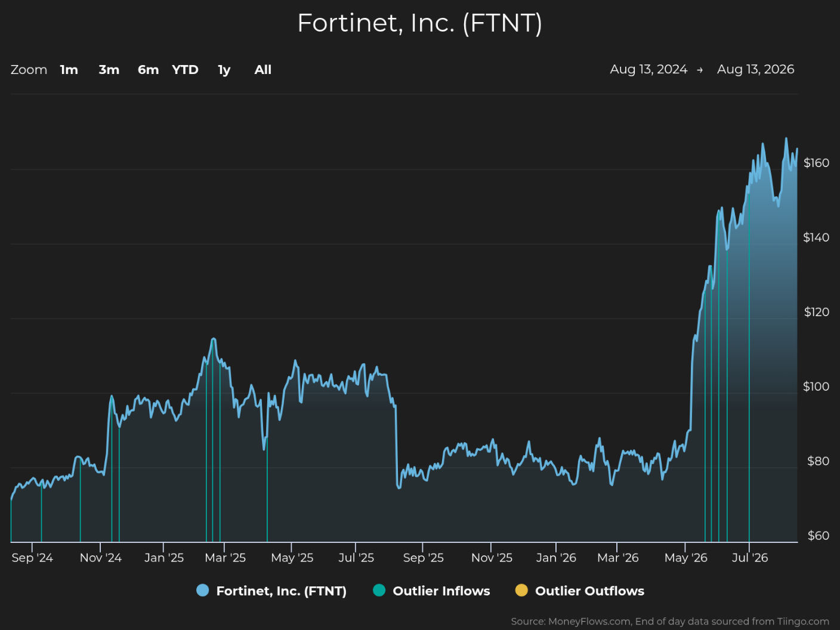Click the Jul '26 axis label
The height and width of the screenshot is (630, 840).
(x=750, y=558)
